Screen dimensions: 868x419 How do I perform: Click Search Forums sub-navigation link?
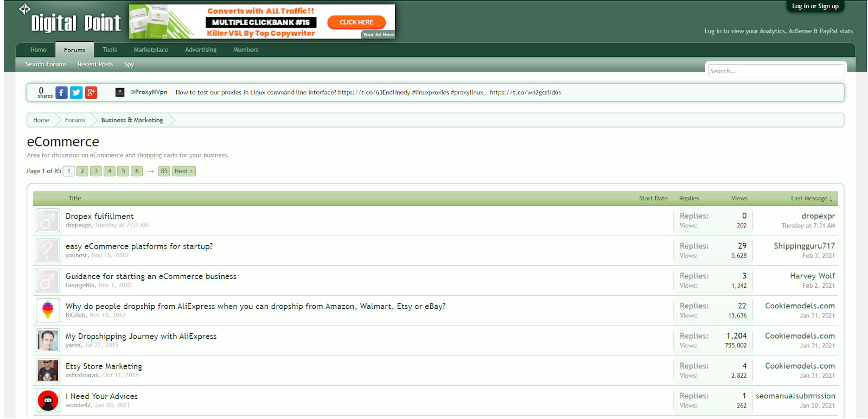pos(46,65)
